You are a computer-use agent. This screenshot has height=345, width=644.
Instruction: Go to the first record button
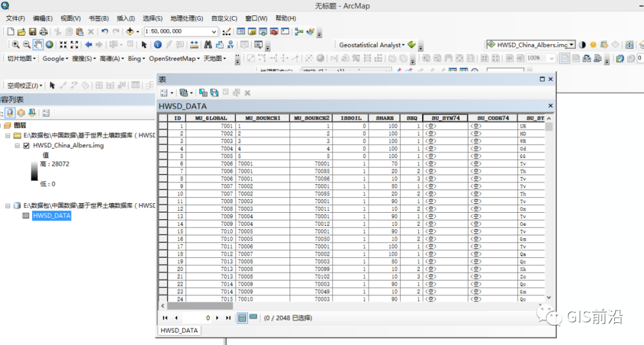(165, 318)
